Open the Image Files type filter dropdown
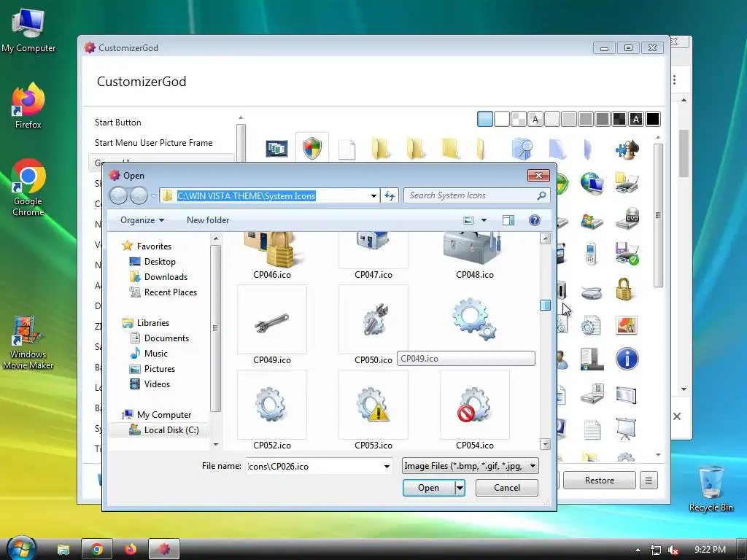This screenshot has height=560, width=747. (471, 466)
